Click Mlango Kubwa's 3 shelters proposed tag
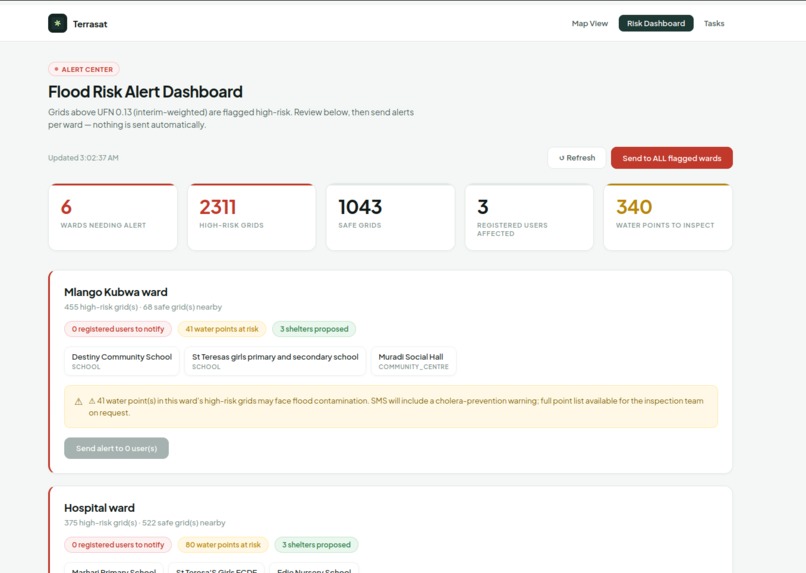The height and width of the screenshot is (573, 806). click(314, 329)
